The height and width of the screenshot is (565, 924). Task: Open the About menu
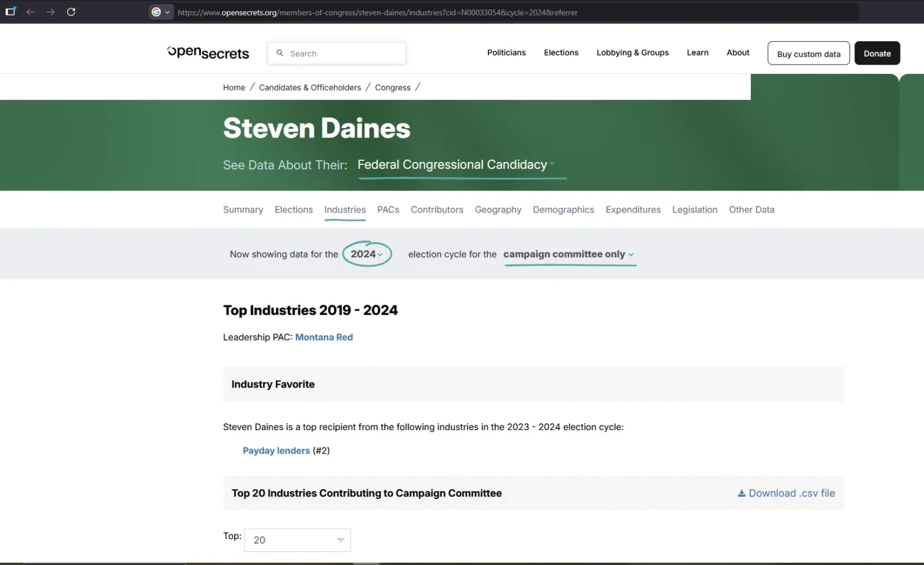coord(738,53)
